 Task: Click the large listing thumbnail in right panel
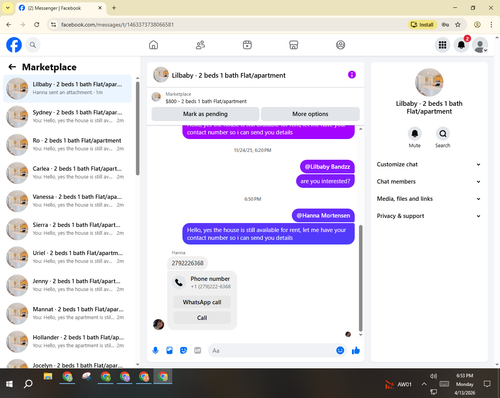429,82
